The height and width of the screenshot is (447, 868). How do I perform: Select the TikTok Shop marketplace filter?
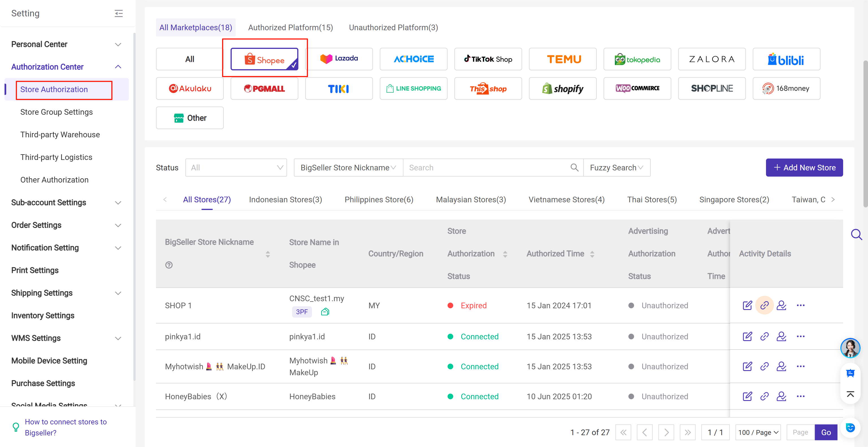point(488,59)
